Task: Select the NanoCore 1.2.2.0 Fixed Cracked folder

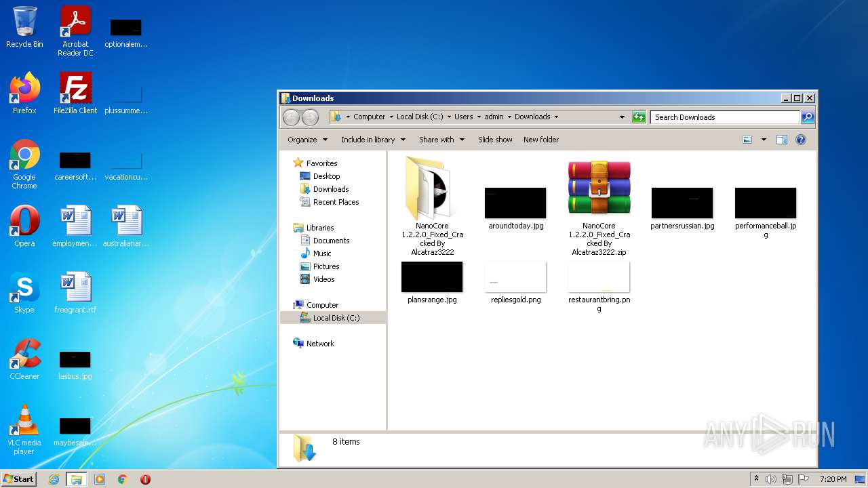Action: [x=432, y=205]
